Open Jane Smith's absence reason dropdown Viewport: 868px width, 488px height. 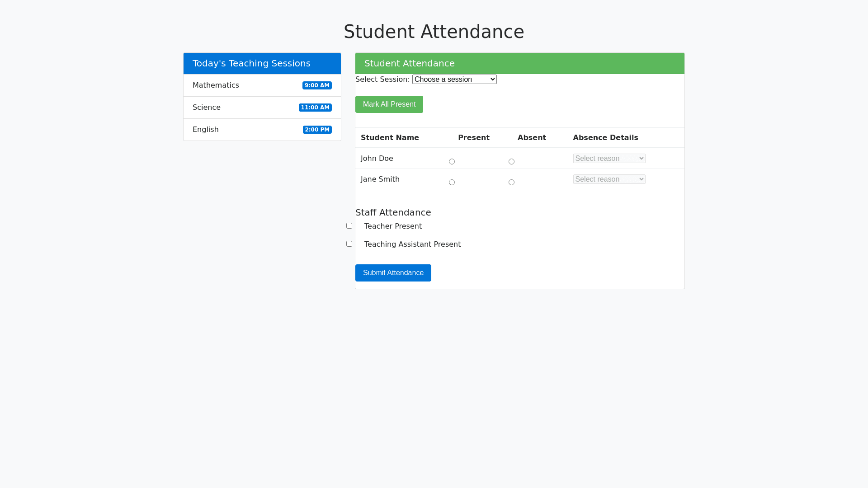(609, 179)
